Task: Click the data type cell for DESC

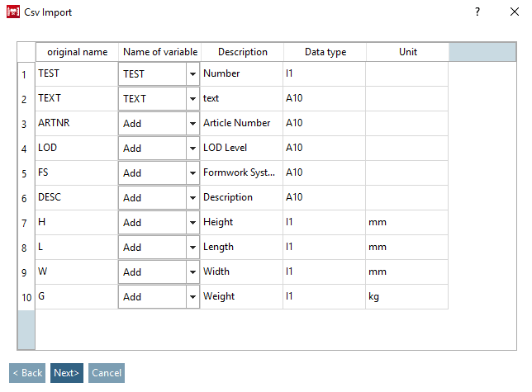Action: pyautogui.click(x=324, y=197)
